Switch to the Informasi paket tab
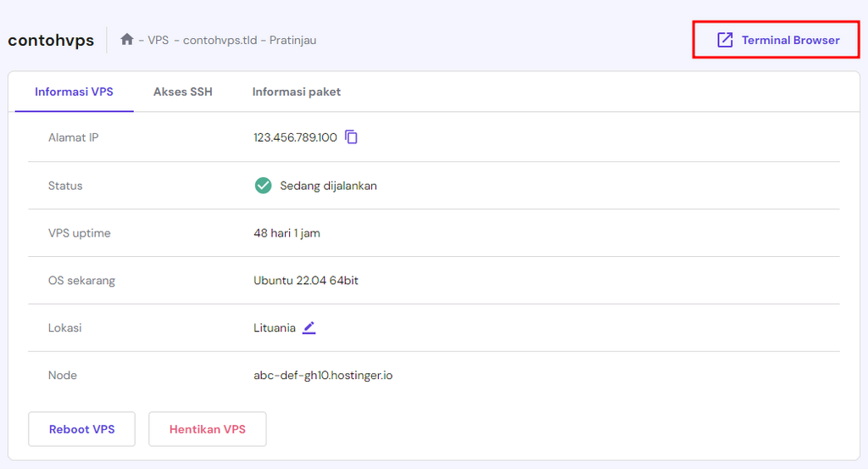 coord(296,92)
